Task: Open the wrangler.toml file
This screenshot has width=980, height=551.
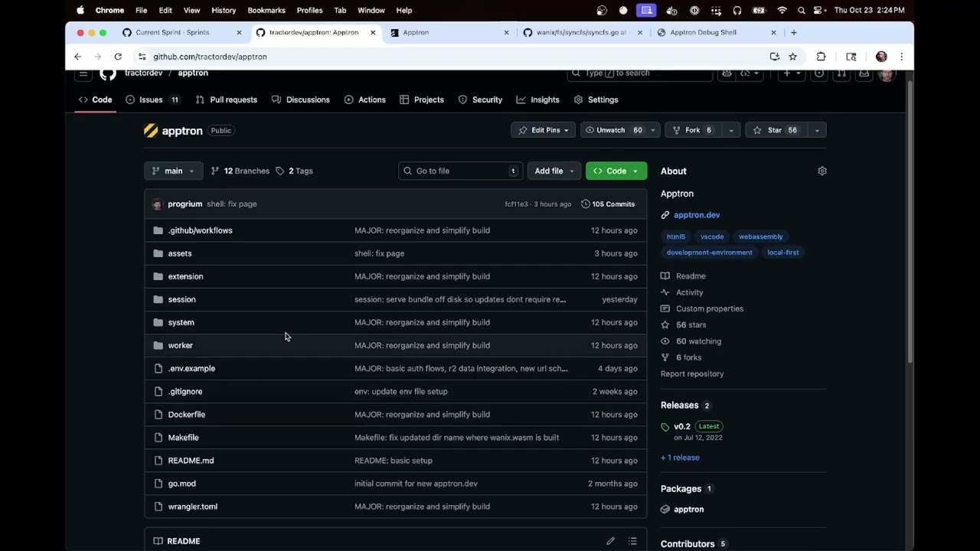Action: click(193, 507)
